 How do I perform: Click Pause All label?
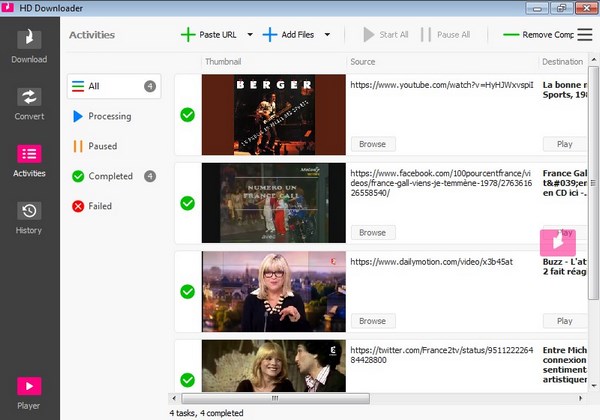(x=453, y=35)
